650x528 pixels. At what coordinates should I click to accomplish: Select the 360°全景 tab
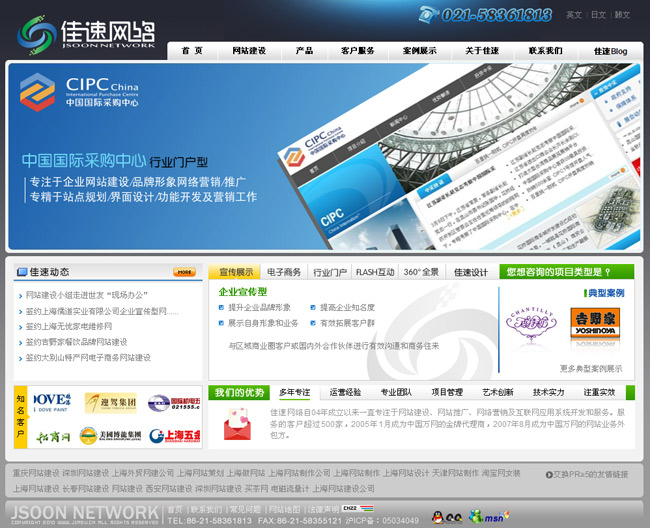(421, 272)
